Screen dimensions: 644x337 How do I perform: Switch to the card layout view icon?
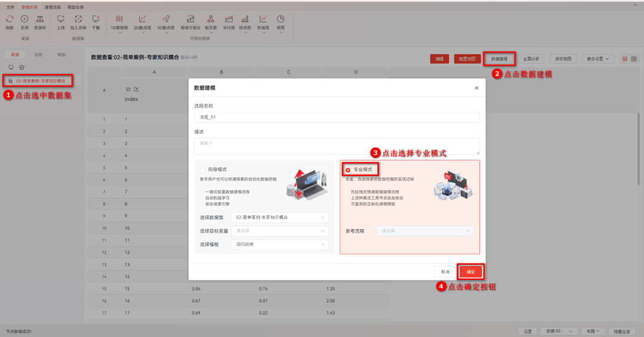click(x=634, y=59)
